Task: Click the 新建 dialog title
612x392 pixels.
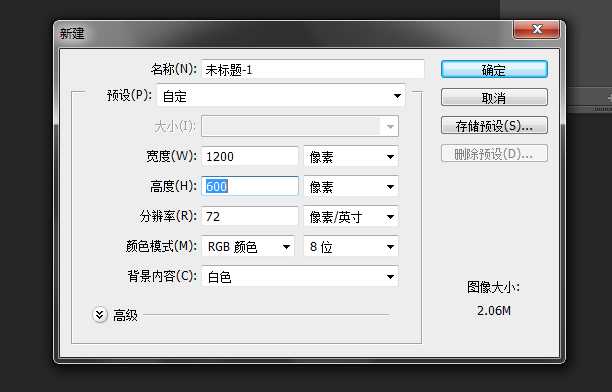Action: point(72,33)
